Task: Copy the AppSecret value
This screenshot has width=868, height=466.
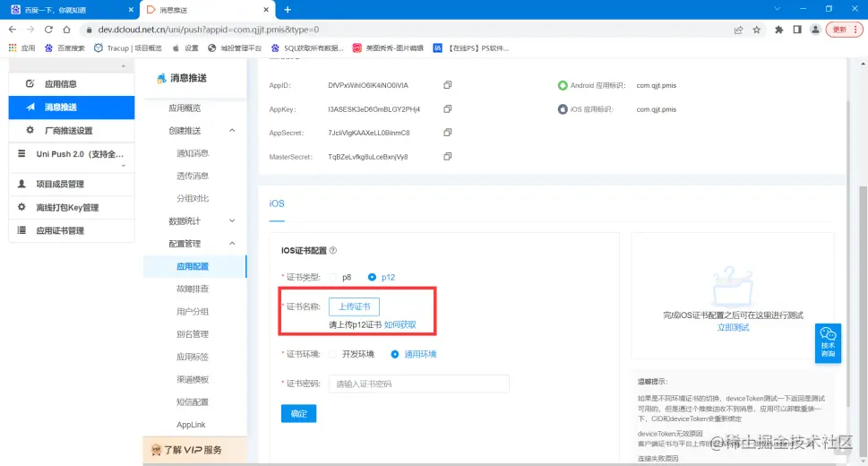Action: [447, 133]
